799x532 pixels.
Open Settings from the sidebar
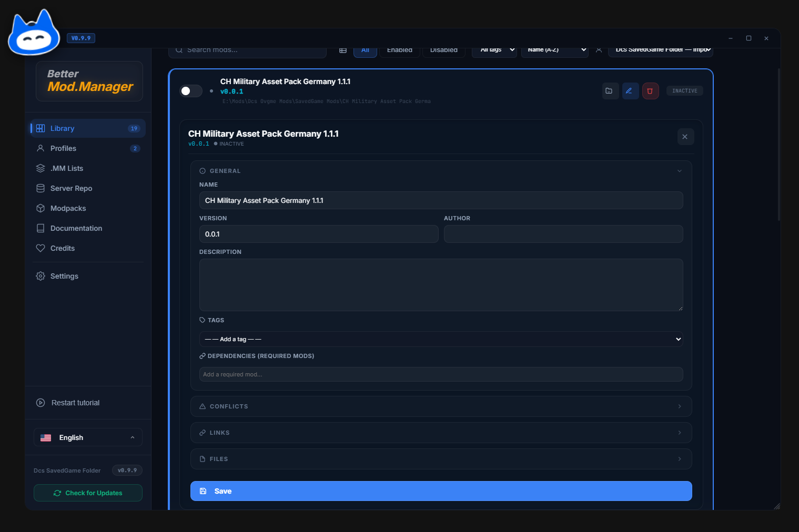[x=88, y=276]
